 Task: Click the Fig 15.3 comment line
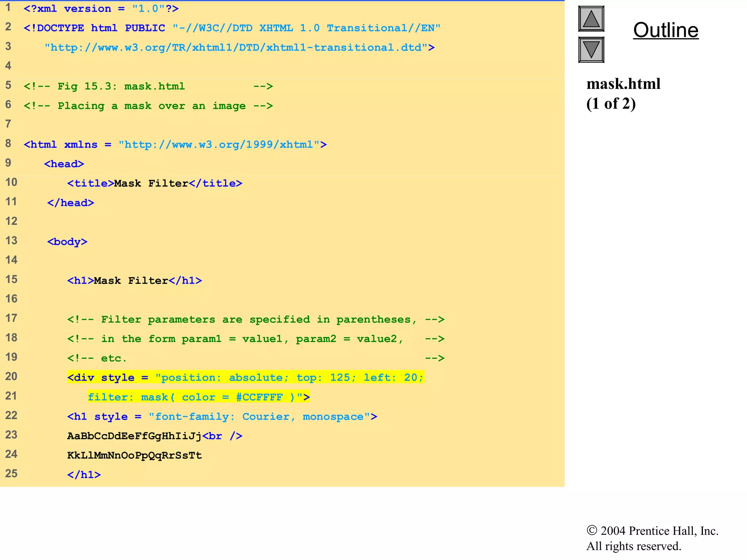click(x=148, y=86)
